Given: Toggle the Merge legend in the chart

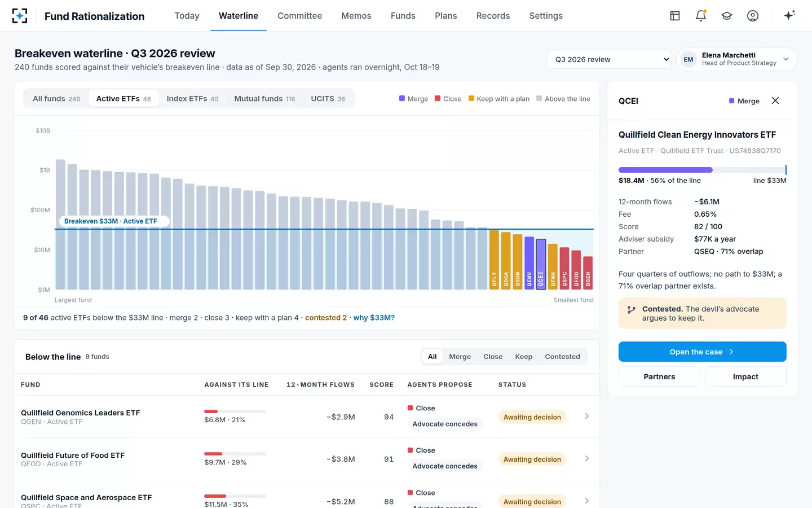Looking at the screenshot, I should click(413, 99).
